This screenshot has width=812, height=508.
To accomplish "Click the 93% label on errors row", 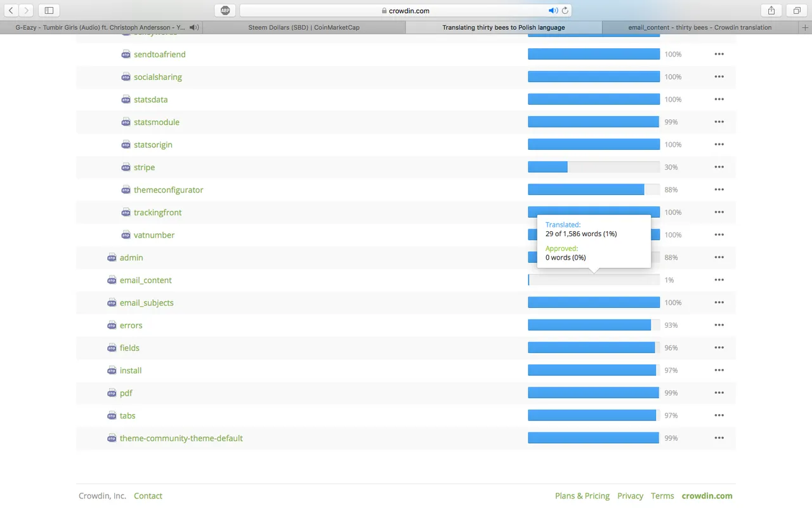I will (x=671, y=325).
